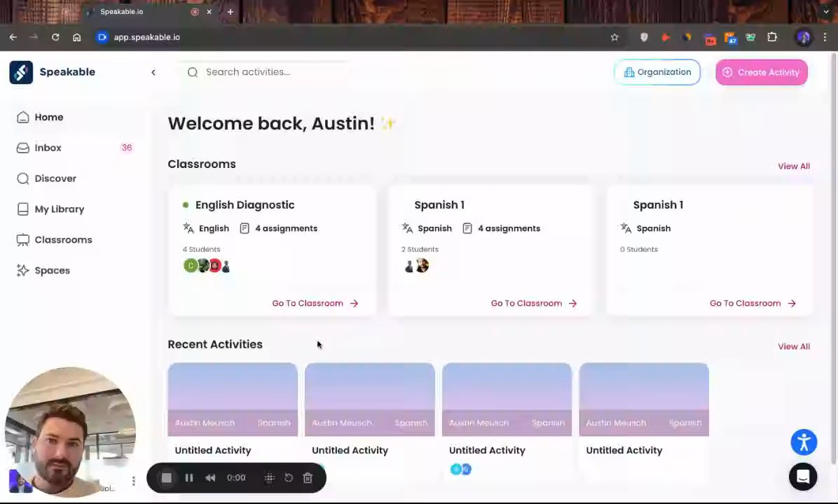Restart the recording
Screen dimensions: 838x504
coord(289,478)
